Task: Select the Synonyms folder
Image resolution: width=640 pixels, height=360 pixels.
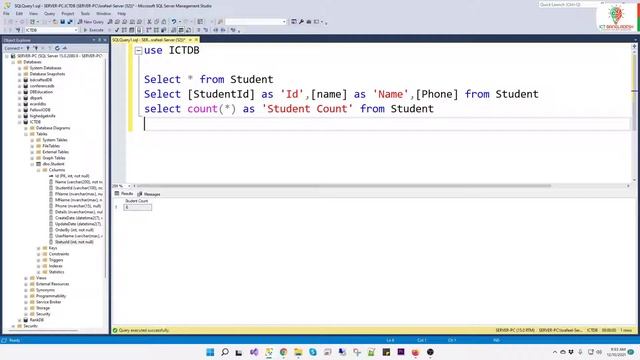Action: tap(45, 290)
